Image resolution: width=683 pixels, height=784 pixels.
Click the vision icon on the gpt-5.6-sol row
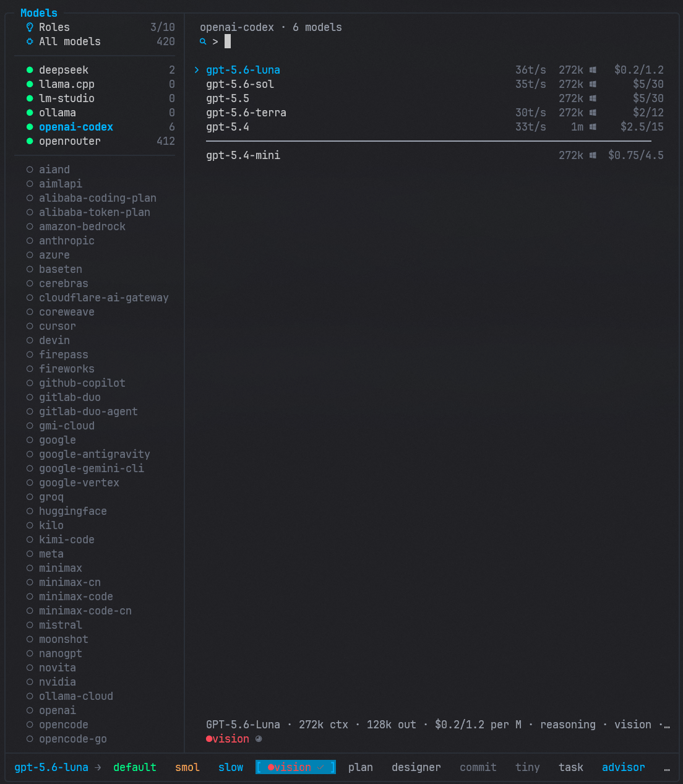pos(593,84)
